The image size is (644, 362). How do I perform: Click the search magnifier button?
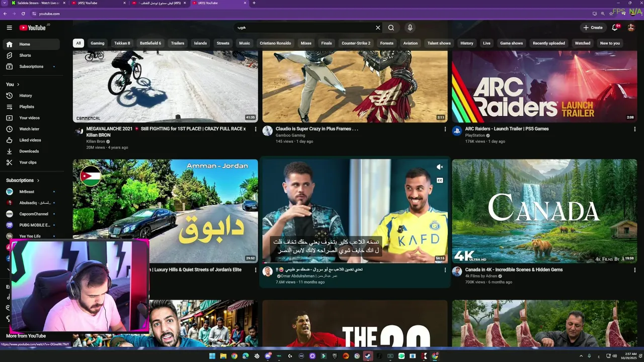coord(391,28)
